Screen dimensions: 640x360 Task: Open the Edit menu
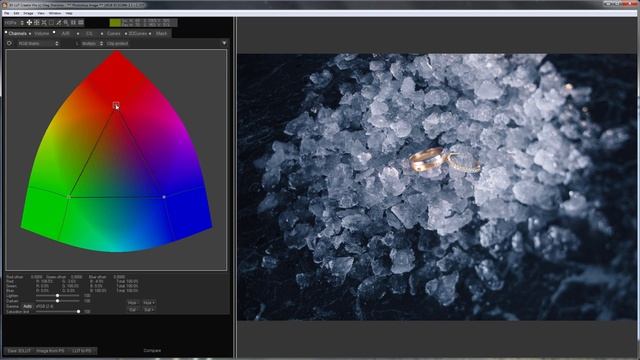tap(16, 13)
